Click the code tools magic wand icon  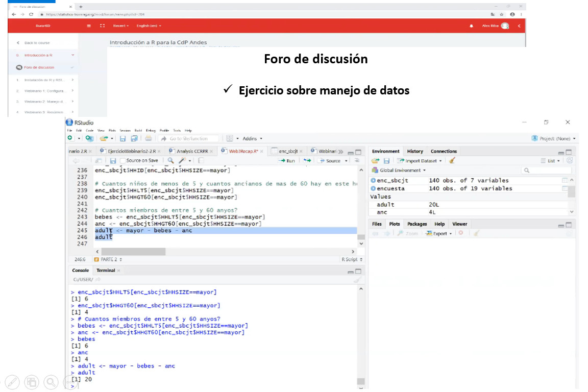[182, 161]
